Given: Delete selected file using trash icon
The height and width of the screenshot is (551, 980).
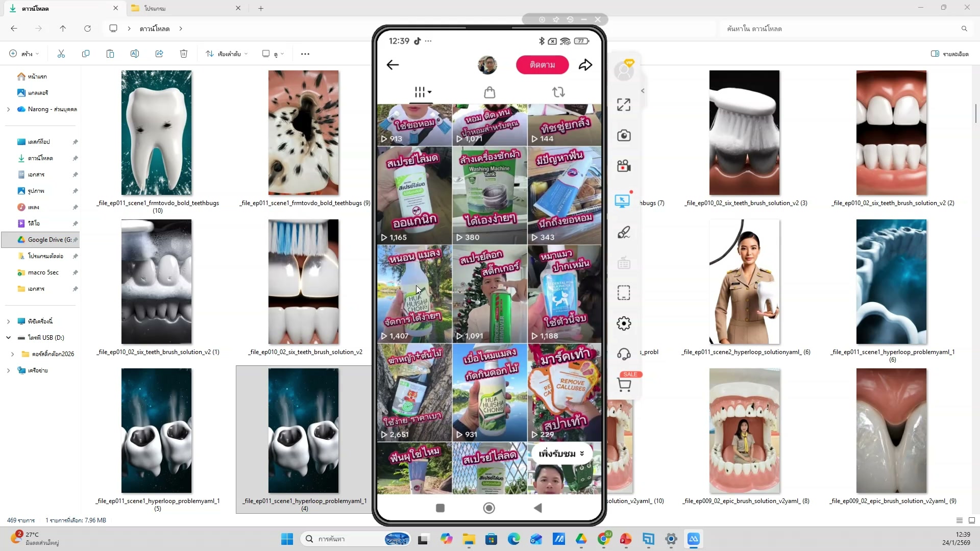Looking at the screenshot, I should click(184, 54).
